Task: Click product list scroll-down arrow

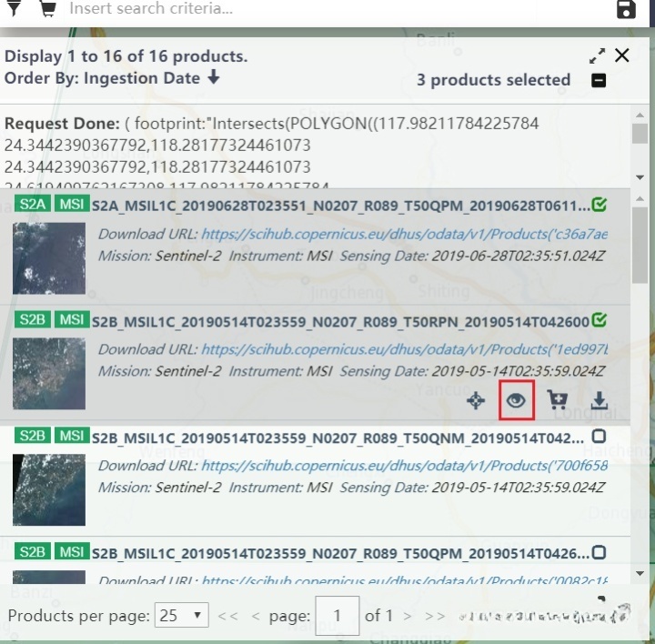Action: [x=640, y=573]
